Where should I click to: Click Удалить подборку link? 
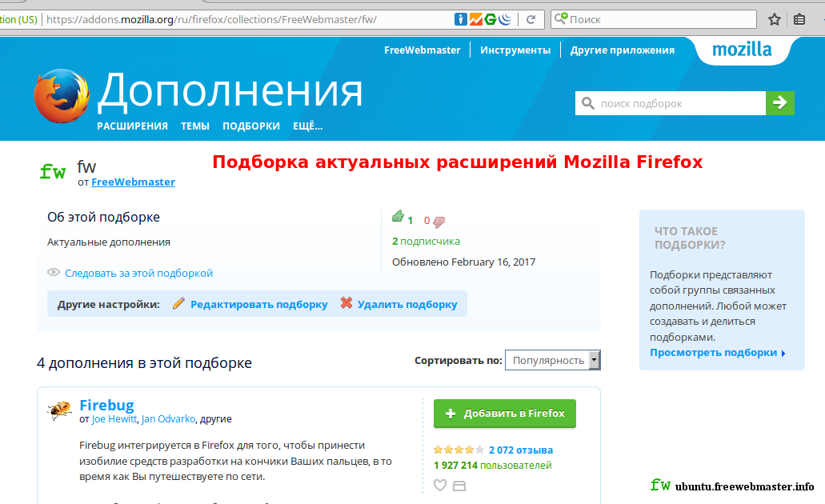(407, 305)
